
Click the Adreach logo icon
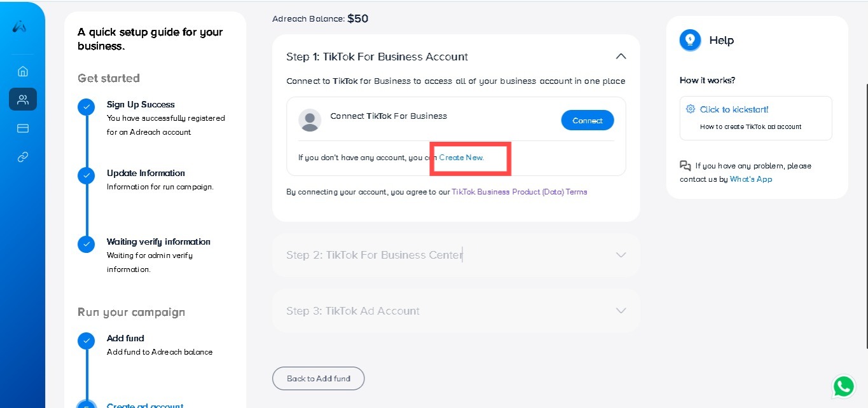pyautogui.click(x=20, y=27)
